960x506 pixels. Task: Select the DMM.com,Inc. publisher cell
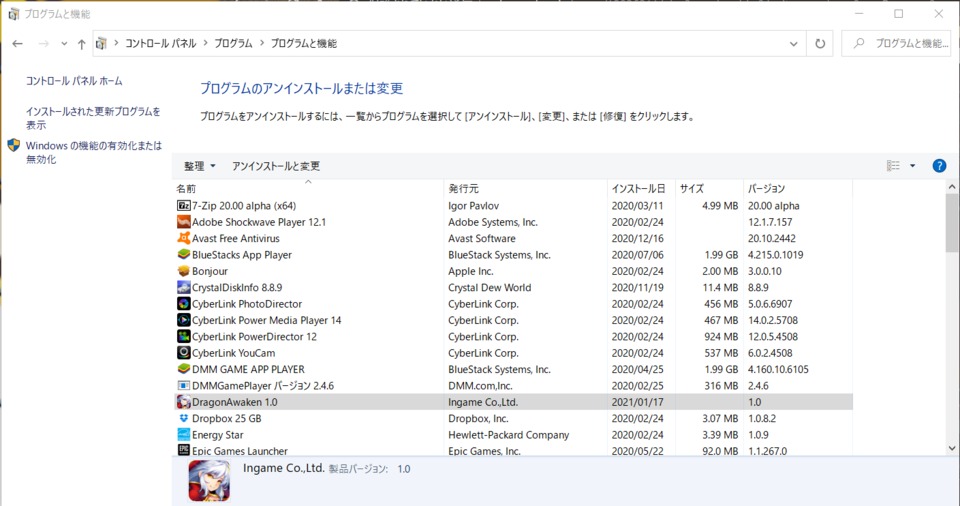(x=481, y=385)
